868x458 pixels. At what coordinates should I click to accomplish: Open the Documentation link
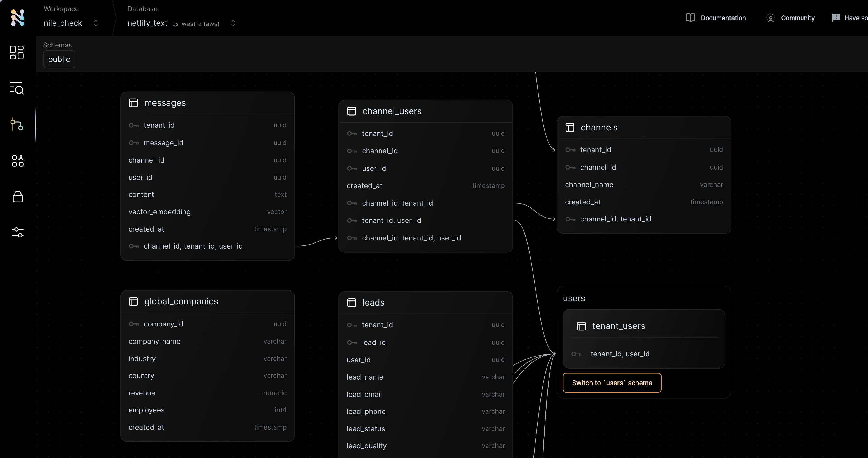[x=723, y=18]
